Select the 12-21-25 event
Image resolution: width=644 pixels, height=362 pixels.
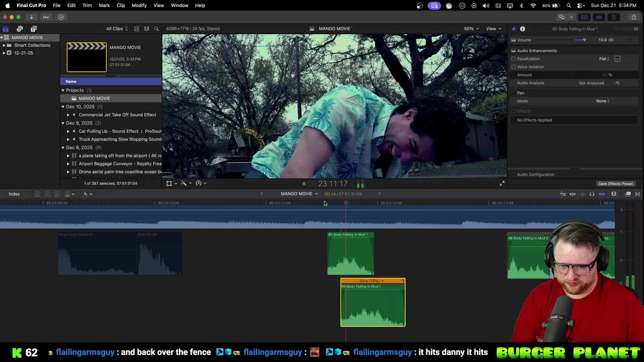tap(23, 53)
